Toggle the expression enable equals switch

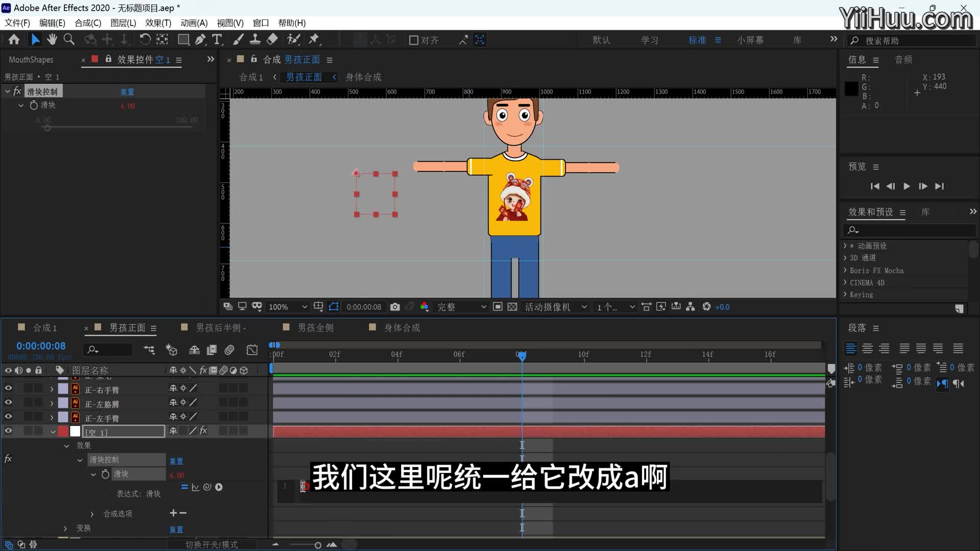click(x=185, y=487)
